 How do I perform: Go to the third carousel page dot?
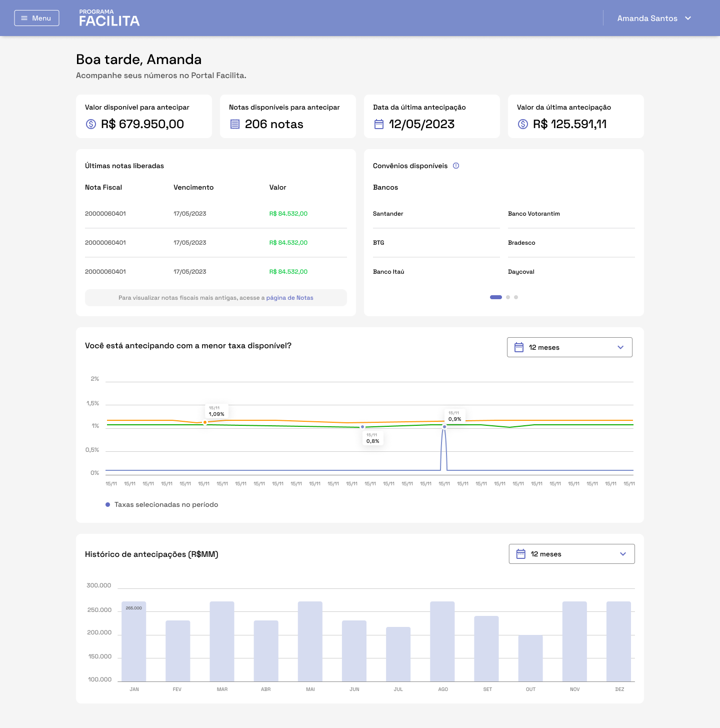tap(516, 297)
